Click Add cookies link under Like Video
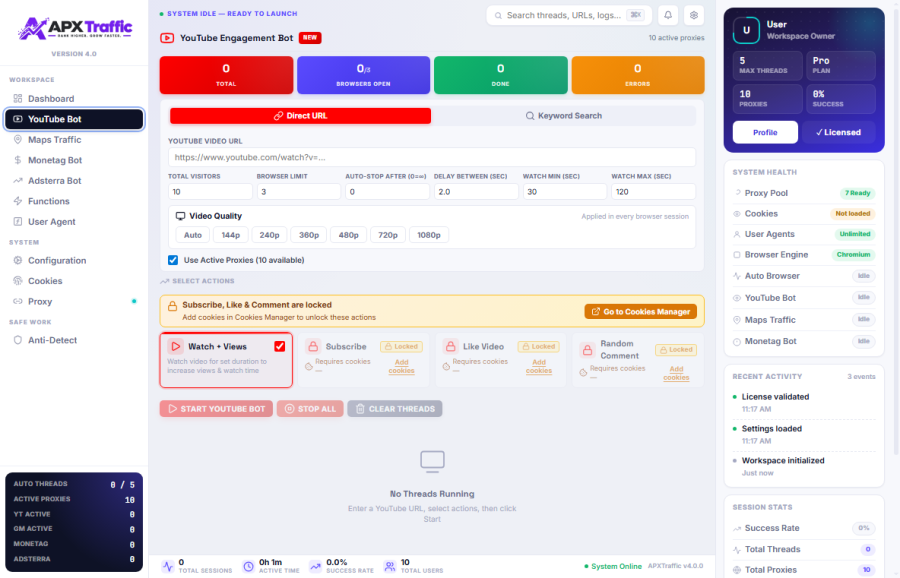This screenshot has width=900, height=578. (x=538, y=366)
